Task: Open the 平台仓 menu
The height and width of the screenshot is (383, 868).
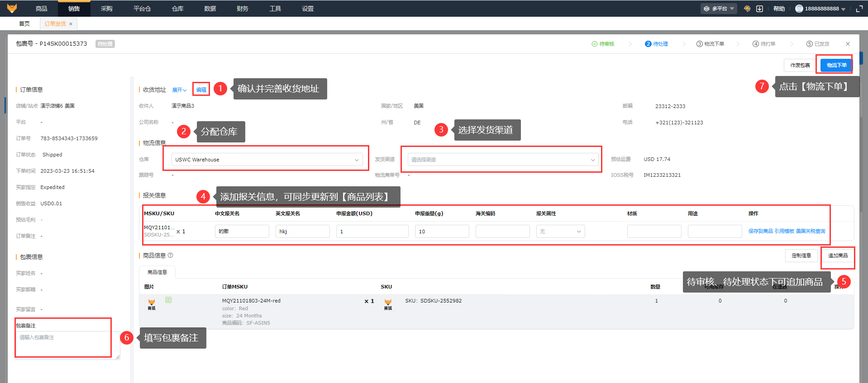Action: pos(142,9)
